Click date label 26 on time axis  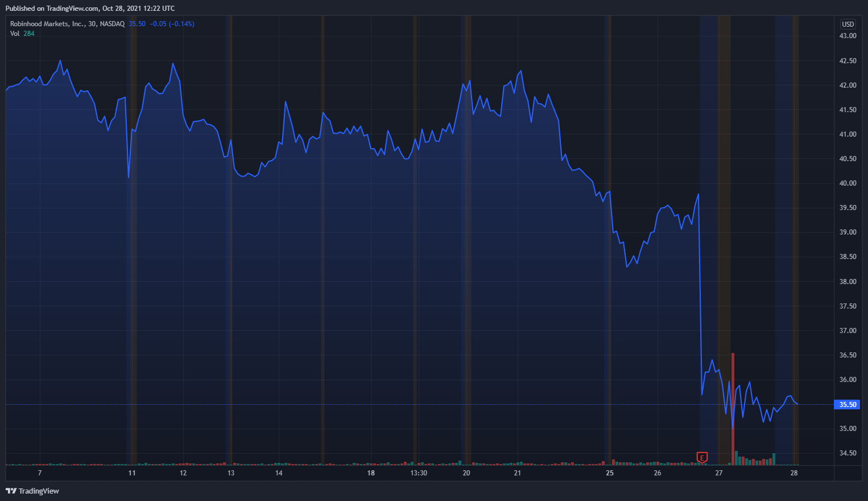658,473
